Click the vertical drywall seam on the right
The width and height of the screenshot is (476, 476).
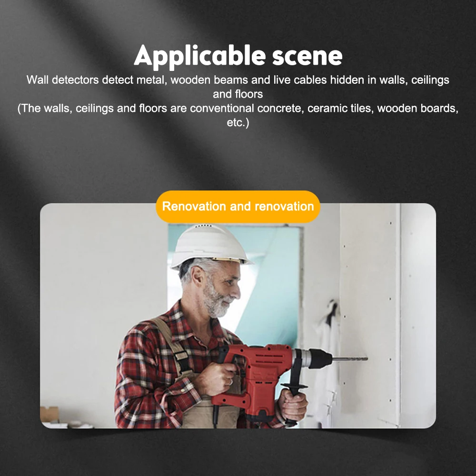point(400,316)
